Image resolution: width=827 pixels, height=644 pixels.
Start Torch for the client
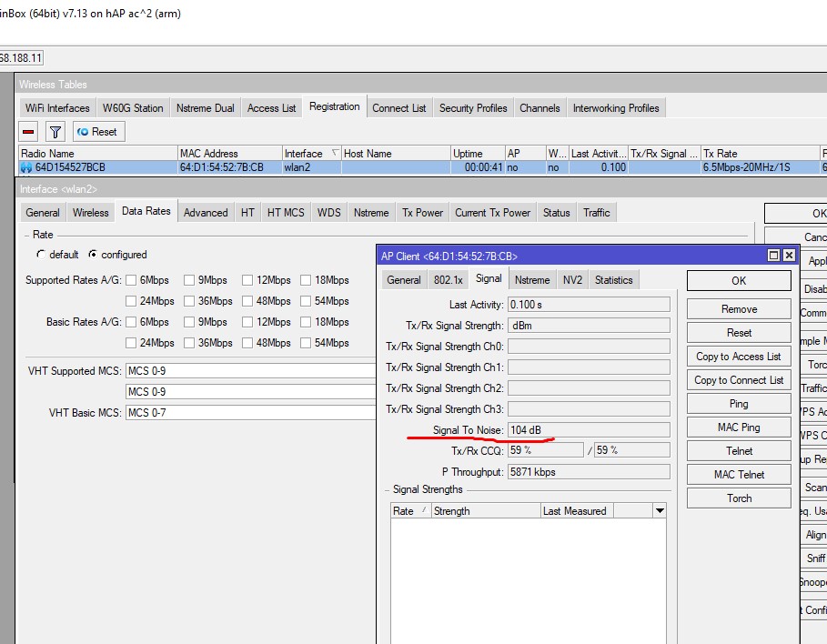coord(738,498)
